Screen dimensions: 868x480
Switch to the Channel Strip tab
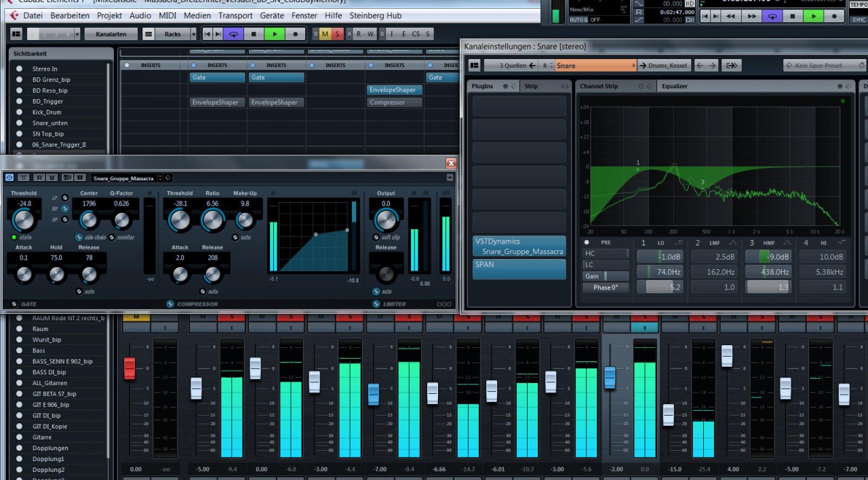click(599, 86)
